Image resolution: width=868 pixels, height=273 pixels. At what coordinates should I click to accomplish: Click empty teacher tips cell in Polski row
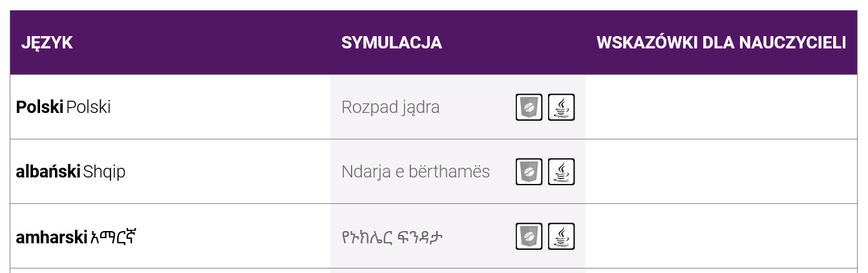[x=721, y=107]
